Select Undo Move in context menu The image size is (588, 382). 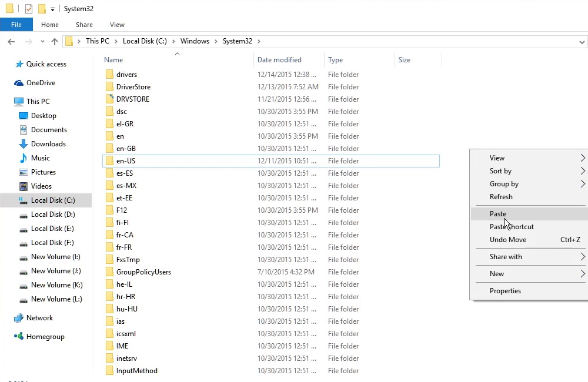tap(529, 240)
